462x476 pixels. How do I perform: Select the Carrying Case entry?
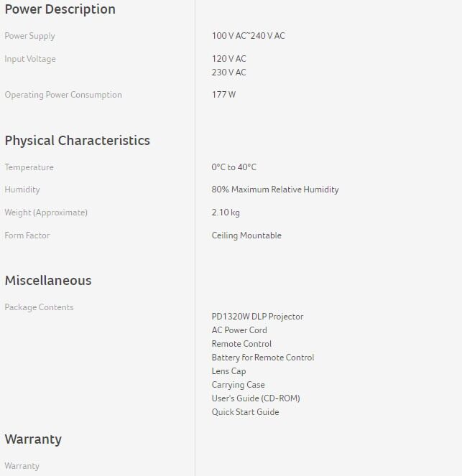click(238, 385)
